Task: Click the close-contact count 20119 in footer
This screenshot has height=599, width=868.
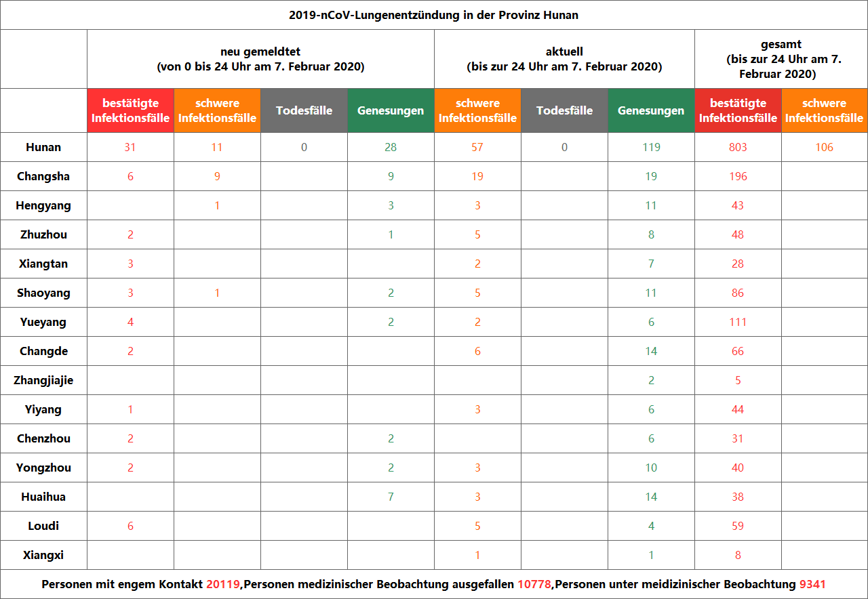Action: 222,584
